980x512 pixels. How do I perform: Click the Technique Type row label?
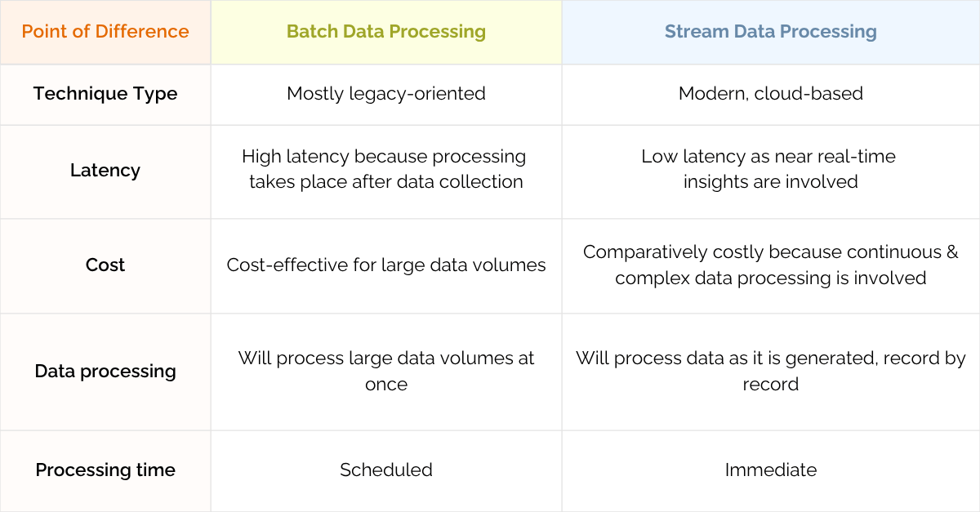click(x=105, y=94)
